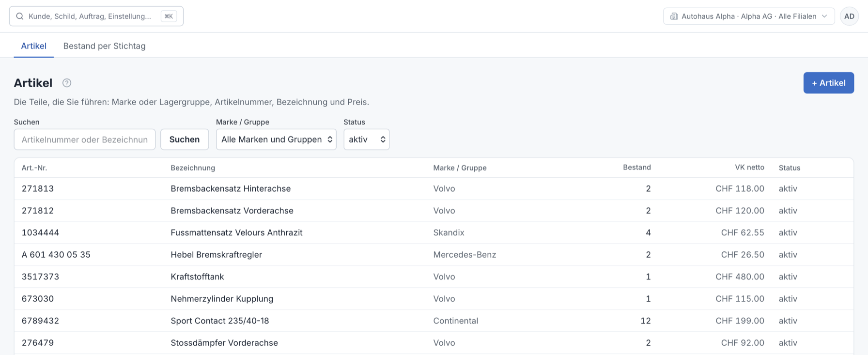Switch to the Artikel tab
This screenshot has width=868, height=355.
pyautogui.click(x=33, y=46)
